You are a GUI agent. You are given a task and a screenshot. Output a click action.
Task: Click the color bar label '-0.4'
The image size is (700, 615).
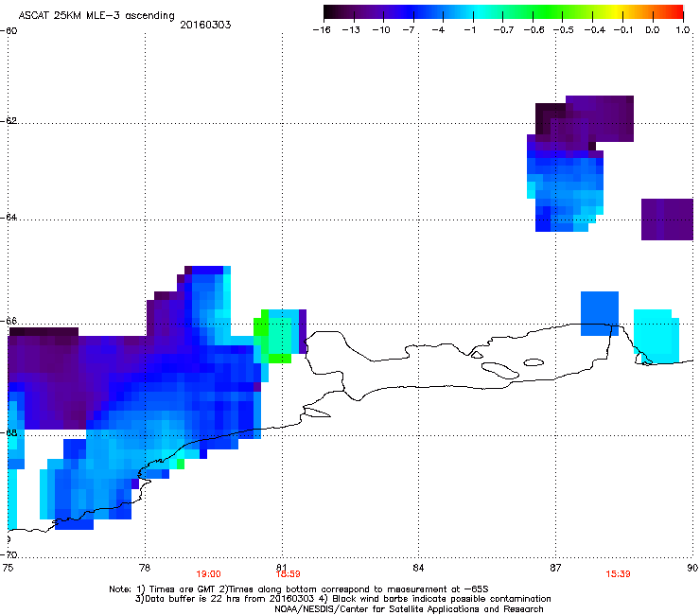[595, 30]
